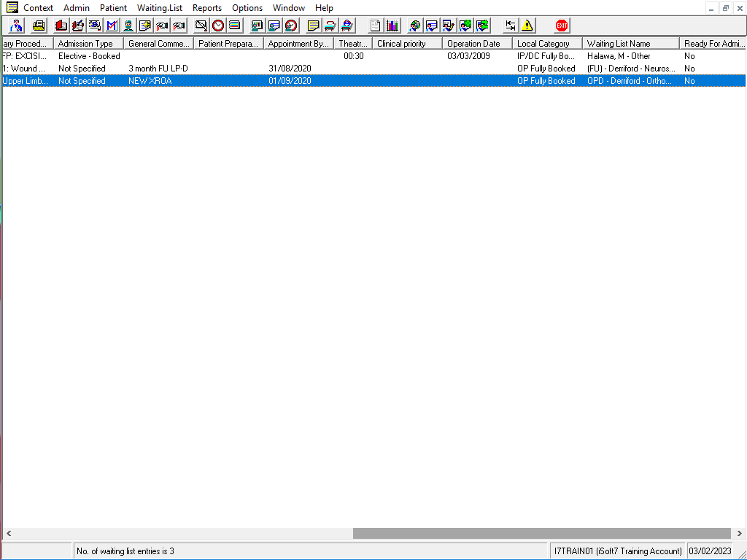Click the General Comme... column header
This screenshot has width=747, height=560.
coord(158,43)
